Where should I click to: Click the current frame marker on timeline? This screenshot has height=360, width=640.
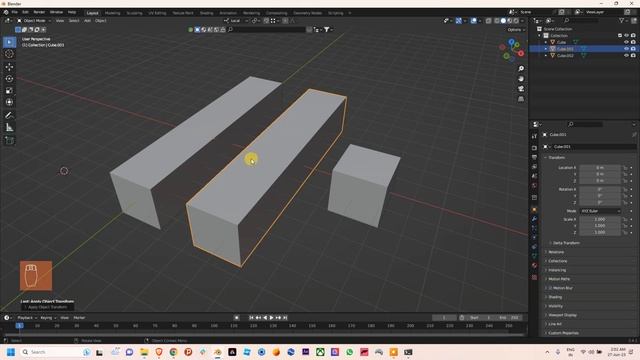[x=19, y=326]
